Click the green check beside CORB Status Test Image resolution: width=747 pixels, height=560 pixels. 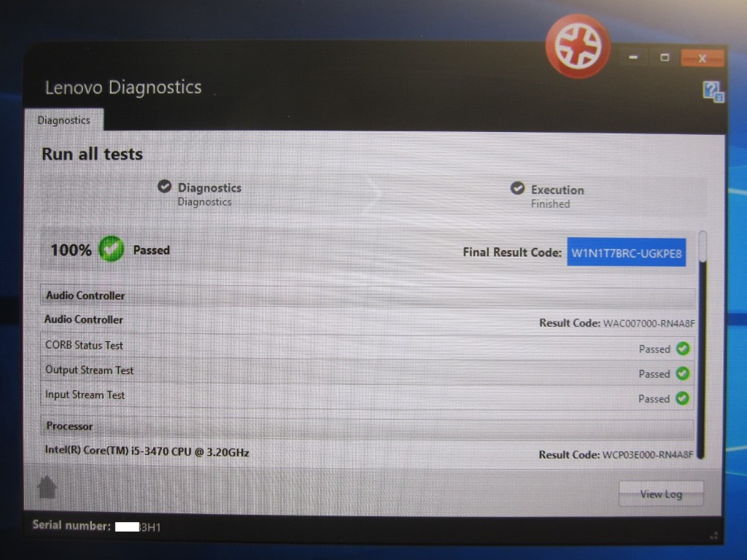point(683,349)
